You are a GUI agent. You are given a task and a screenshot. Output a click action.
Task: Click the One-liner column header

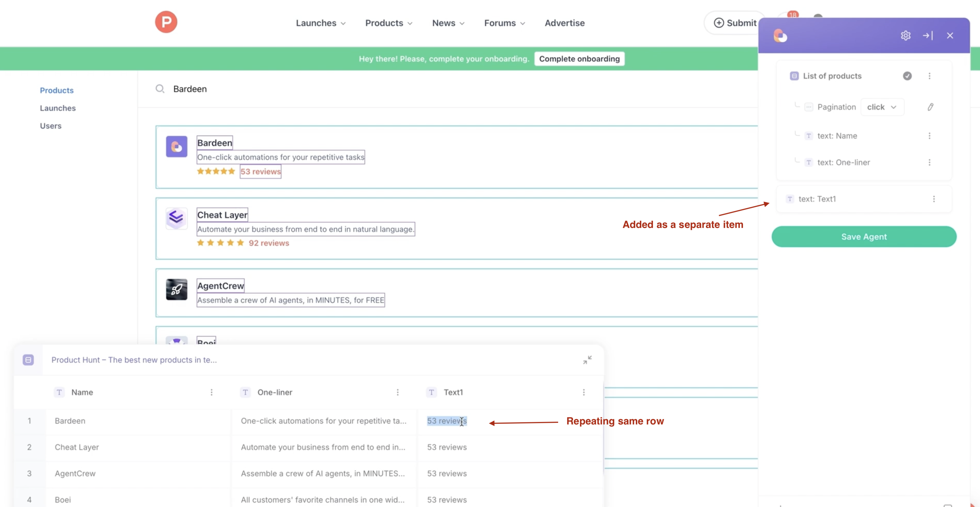tap(275, 393)
